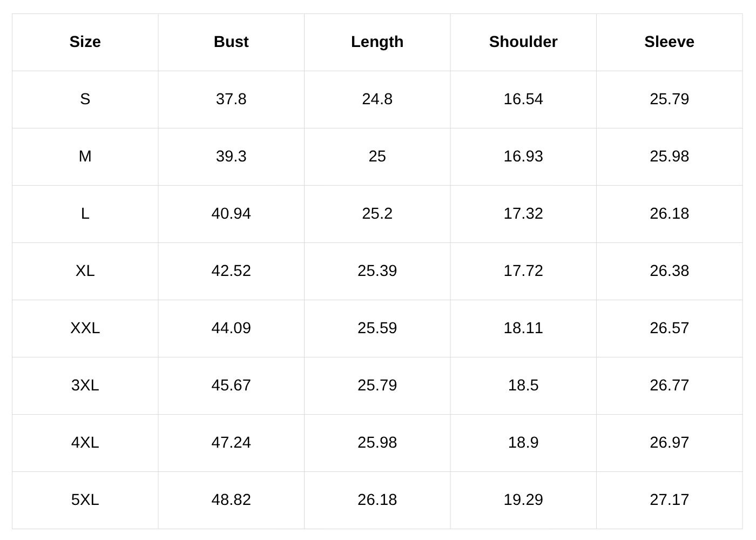Click the Length column header
The width and height of the screenshot is (756, 540).
click(377, 42)
